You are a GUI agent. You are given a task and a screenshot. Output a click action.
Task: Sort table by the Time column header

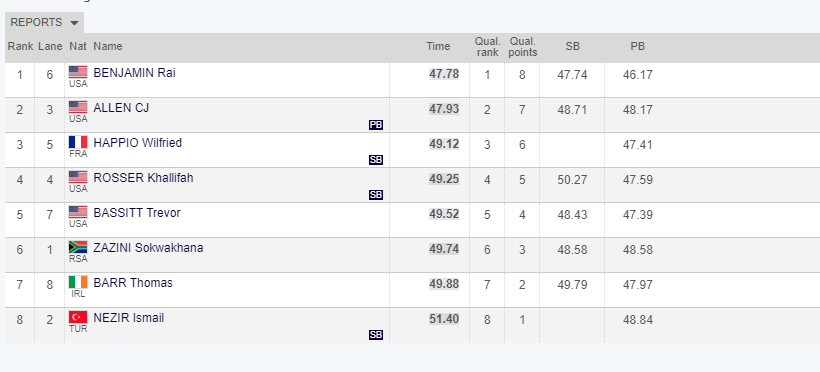pos(438,46)
